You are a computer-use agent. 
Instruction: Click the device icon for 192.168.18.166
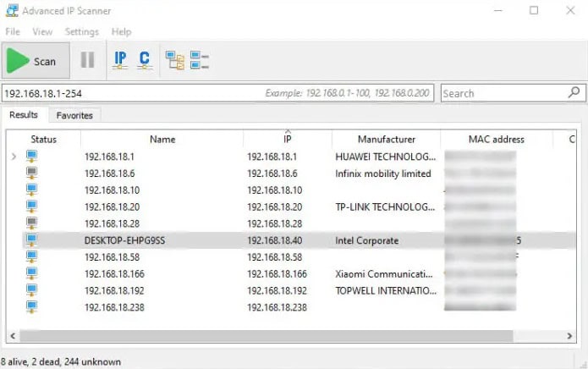[x=31, y=273]
